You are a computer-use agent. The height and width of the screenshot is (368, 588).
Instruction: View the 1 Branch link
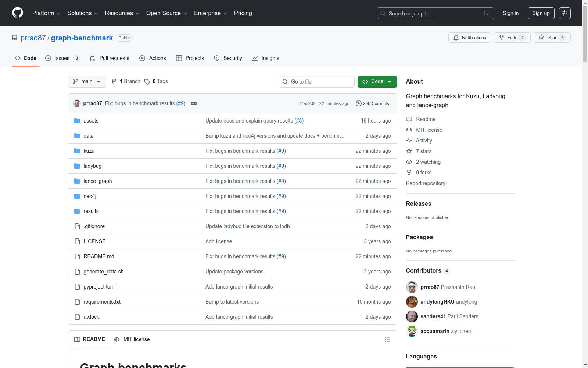(x=126, y=81)
